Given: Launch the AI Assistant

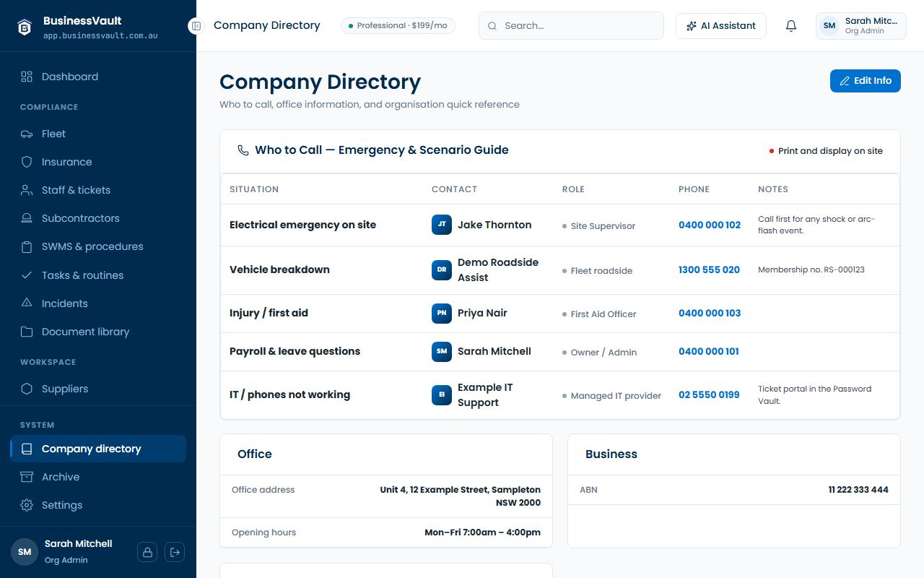Looking at the screenshot, I should click(x=720, y=26).
